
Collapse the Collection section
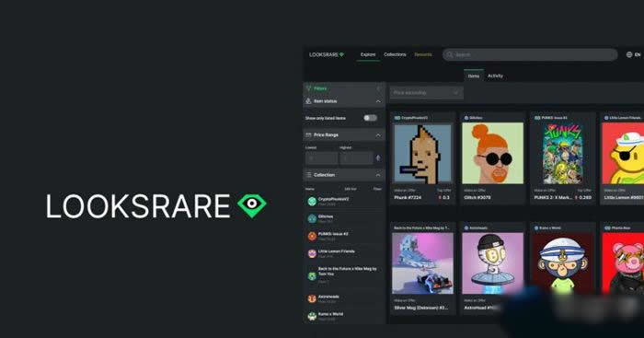point(378,175)
